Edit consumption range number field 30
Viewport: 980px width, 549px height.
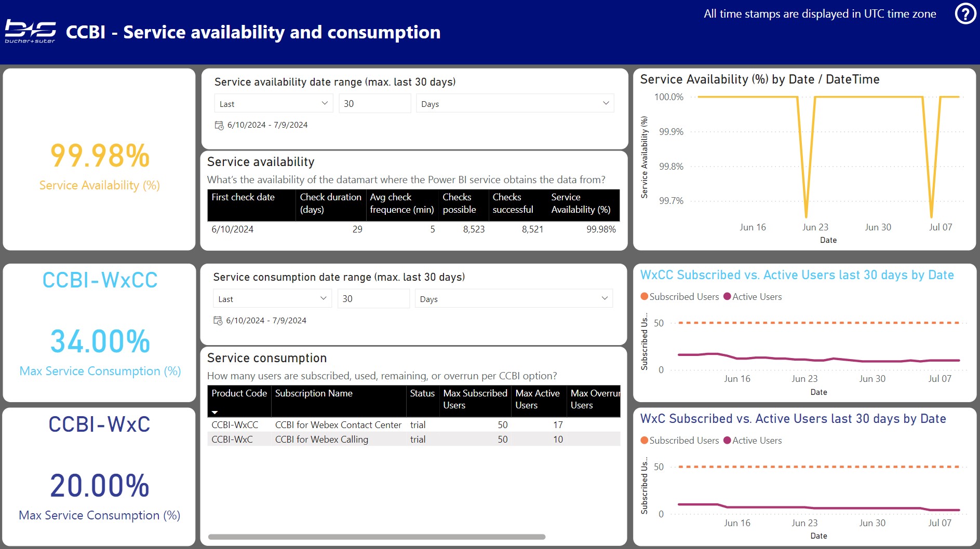click(373, 299)
